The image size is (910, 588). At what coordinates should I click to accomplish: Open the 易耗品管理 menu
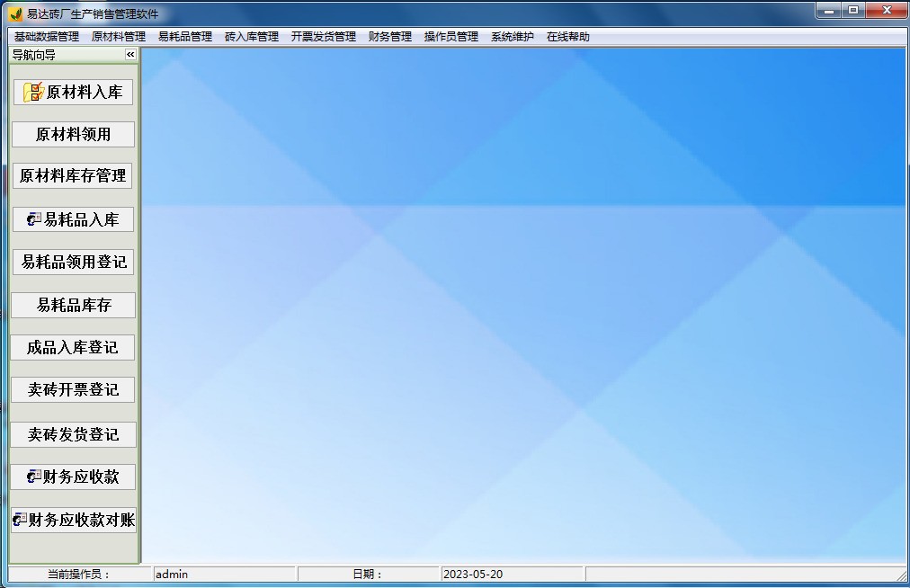(184, 37)
